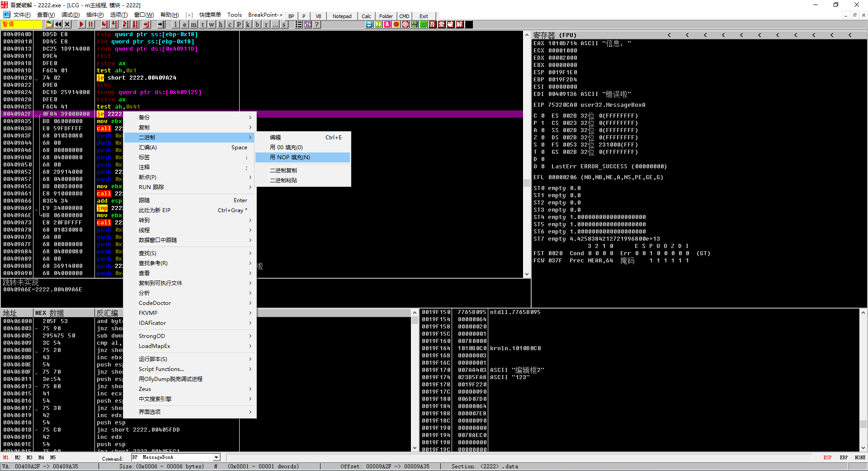Click disassembly pane scroll down arrow
This screenshot has height=471, width=868.
click(x=527, y=274)
